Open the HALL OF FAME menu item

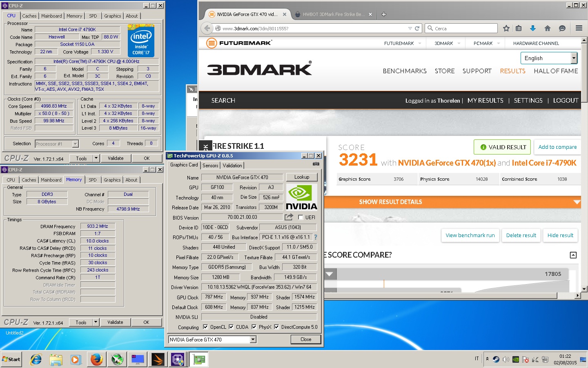556,71
